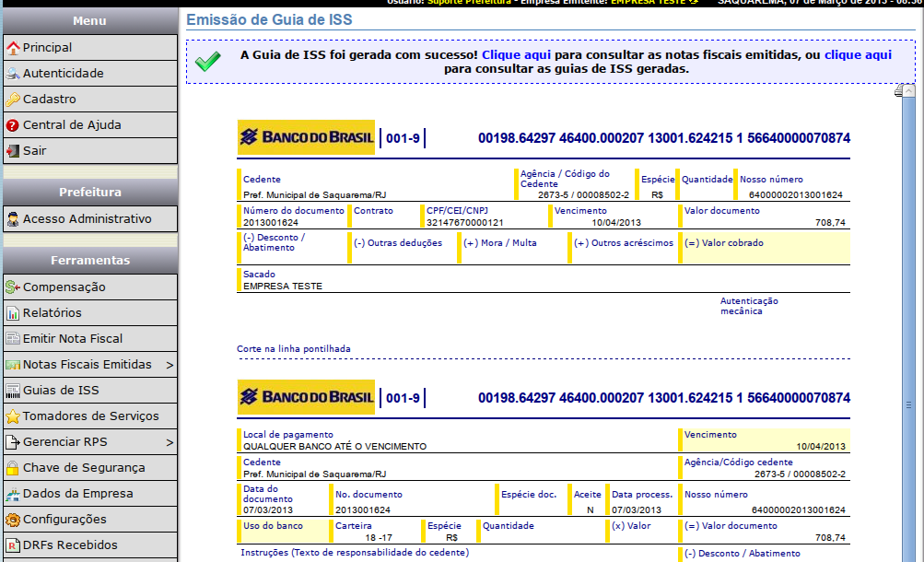Screen dimensions: 924x562
Task: Click the Chave de Segurança padlock icon
Action: [x=13, y=468]
